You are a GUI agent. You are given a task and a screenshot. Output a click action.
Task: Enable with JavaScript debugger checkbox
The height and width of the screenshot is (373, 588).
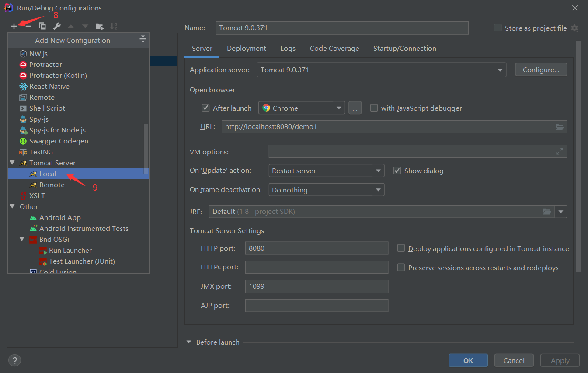[374, 108]
